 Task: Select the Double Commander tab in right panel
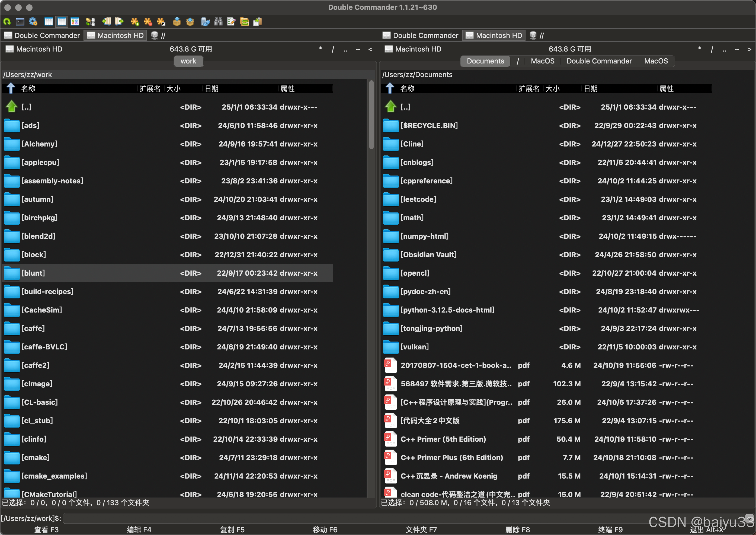[599, 61]
